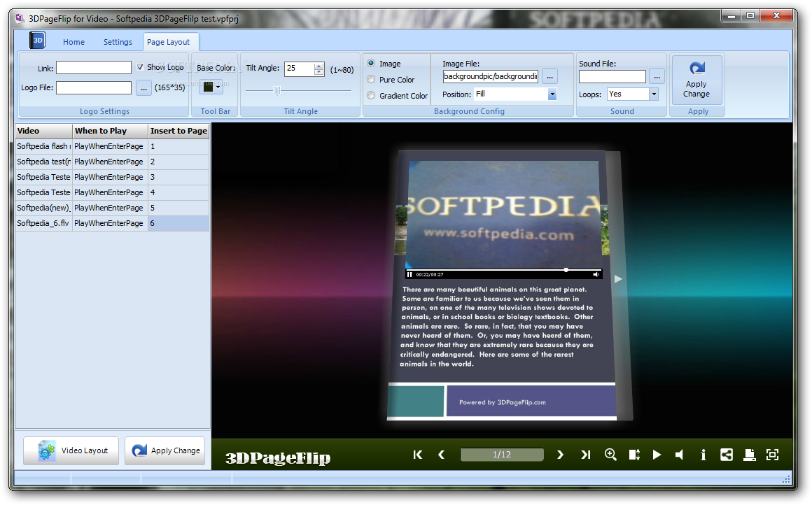Flip to next page with side arrow
The height and width of the screenshot is (505, 812).
(618, 279)
